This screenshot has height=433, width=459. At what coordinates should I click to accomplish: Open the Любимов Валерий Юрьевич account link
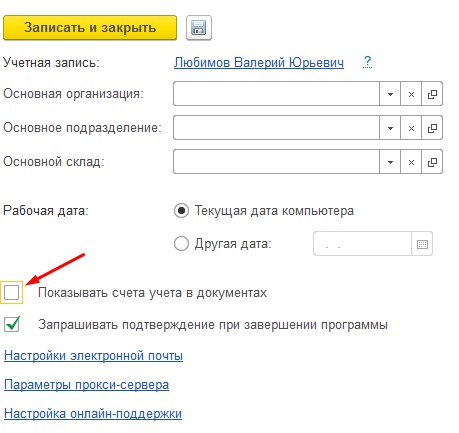[x=259, y=62]
